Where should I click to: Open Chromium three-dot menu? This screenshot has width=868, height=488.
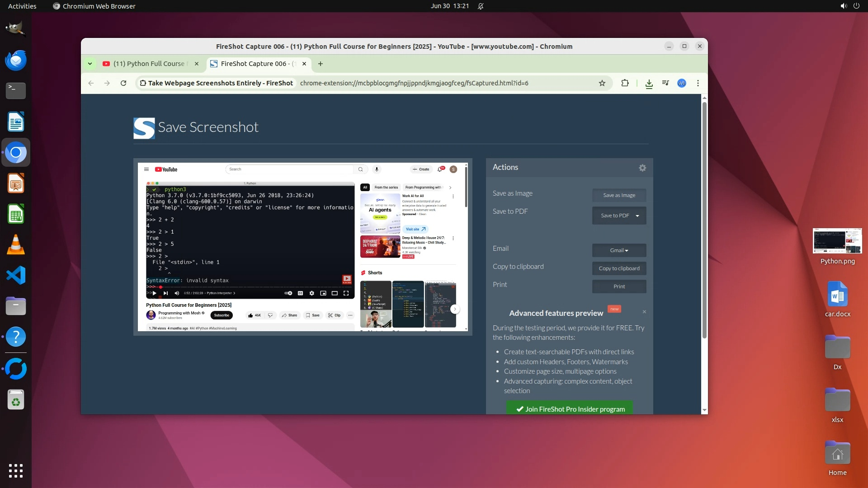(698, 83)
